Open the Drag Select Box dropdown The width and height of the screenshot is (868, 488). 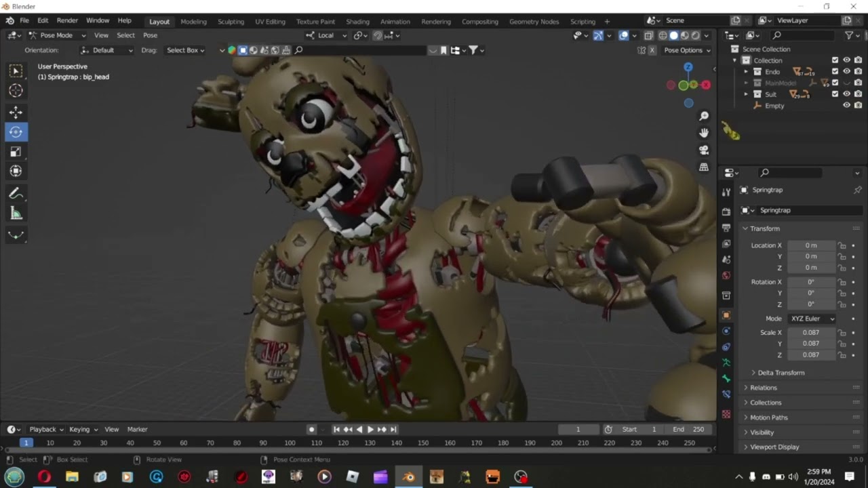coord(185,50)
